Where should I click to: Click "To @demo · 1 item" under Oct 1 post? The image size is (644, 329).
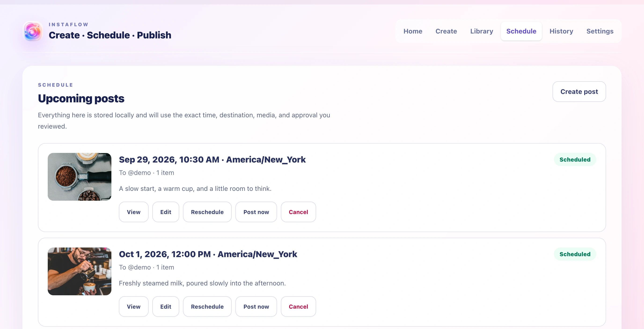click(146, 267)
